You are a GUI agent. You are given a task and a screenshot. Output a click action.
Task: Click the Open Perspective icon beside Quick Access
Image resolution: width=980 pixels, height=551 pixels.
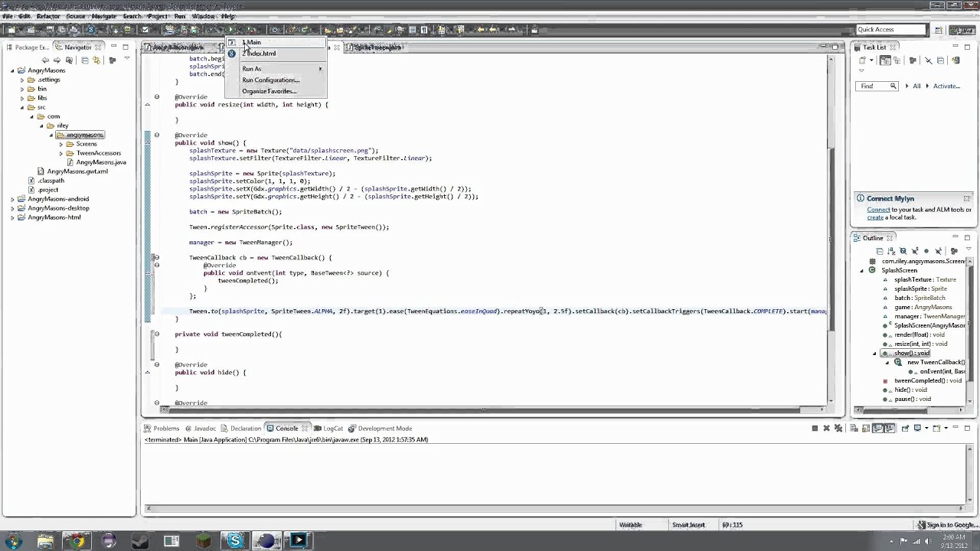(x=939, y=30)
